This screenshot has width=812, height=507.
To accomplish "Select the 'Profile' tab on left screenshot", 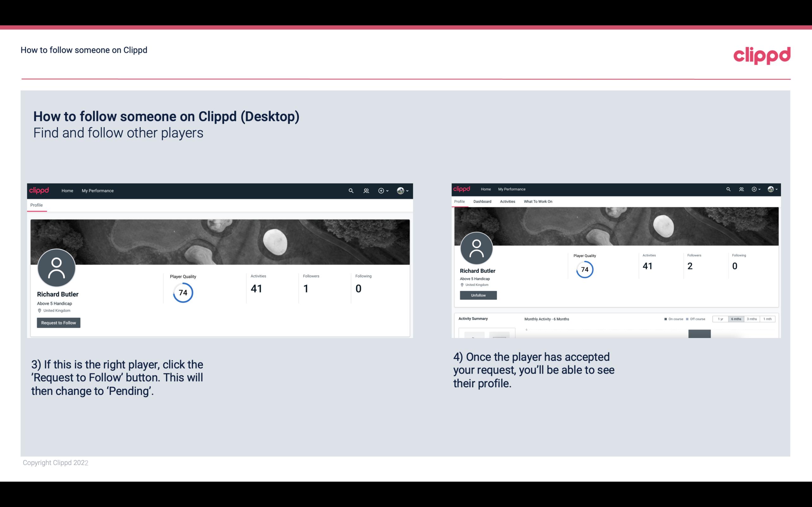I will 36,205.
